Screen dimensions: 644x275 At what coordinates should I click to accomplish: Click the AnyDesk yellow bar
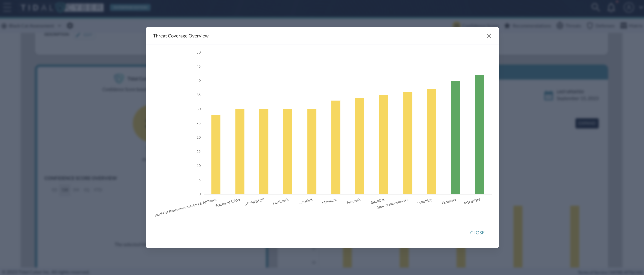coord(359,146)
